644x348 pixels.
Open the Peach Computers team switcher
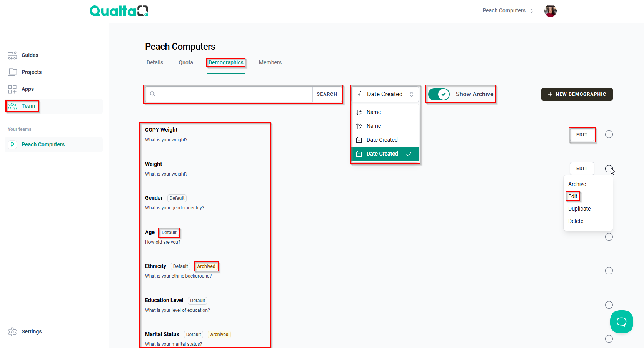click(508, 11)
